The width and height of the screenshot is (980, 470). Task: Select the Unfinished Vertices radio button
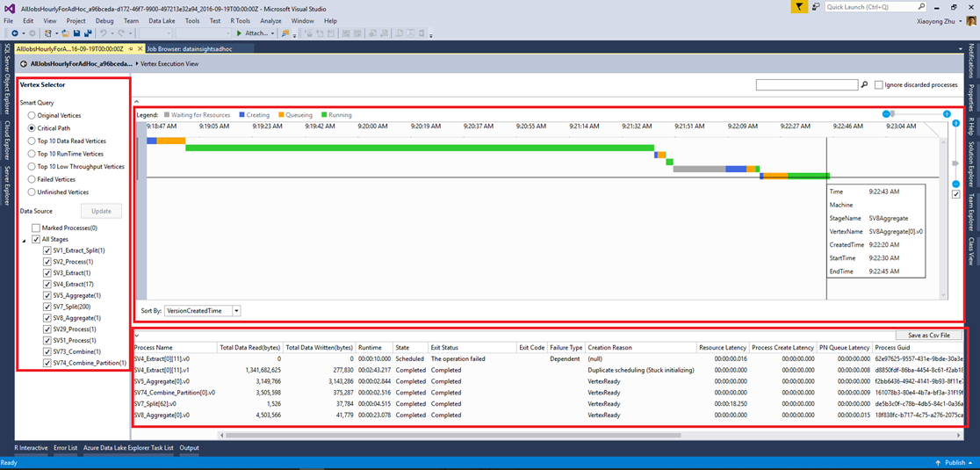32,192
